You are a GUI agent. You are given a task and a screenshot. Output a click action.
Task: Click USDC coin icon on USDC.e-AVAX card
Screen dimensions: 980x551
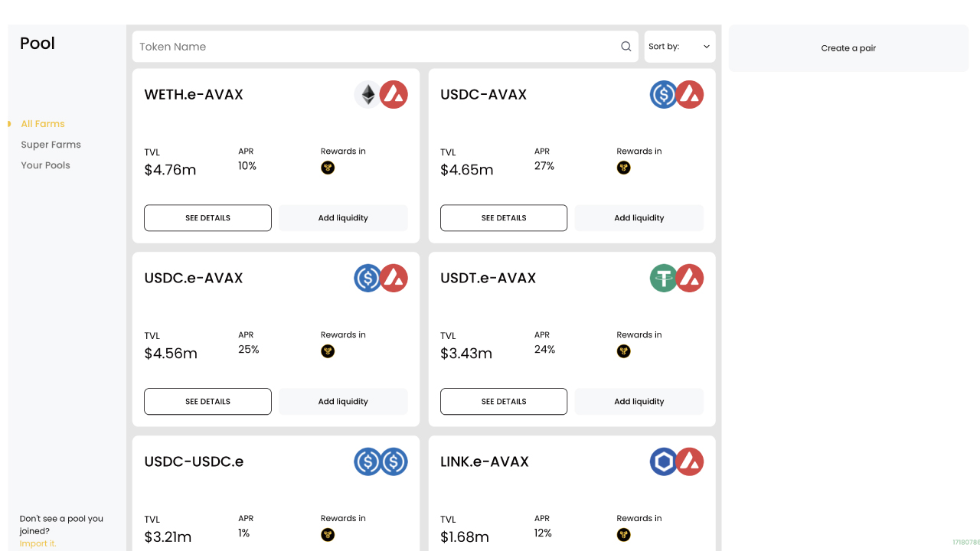(368, 278)
